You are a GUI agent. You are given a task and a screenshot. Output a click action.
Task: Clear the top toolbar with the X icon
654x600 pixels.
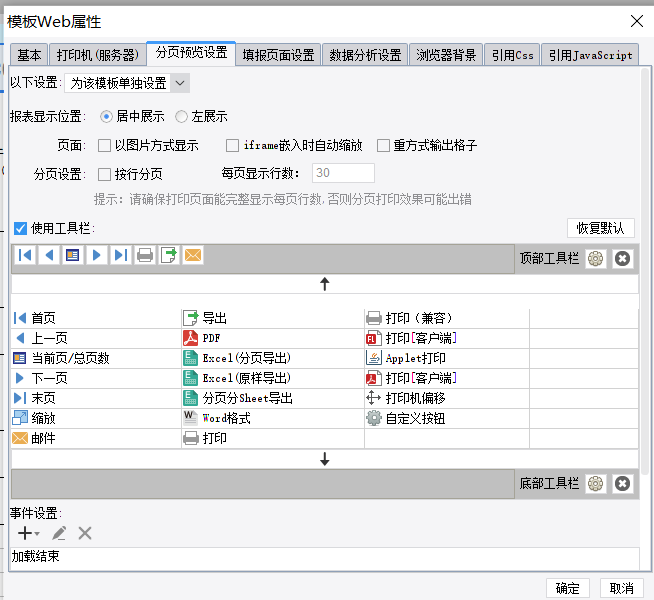click(622, 259)
